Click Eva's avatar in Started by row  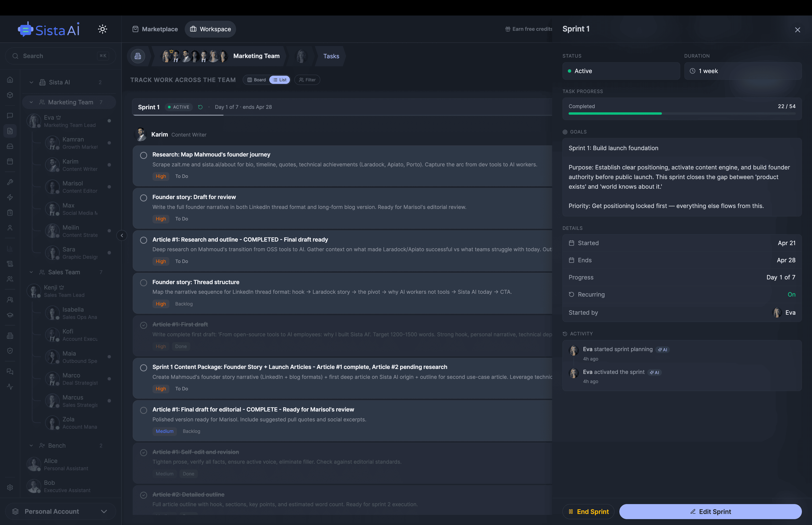click(777, 313)
